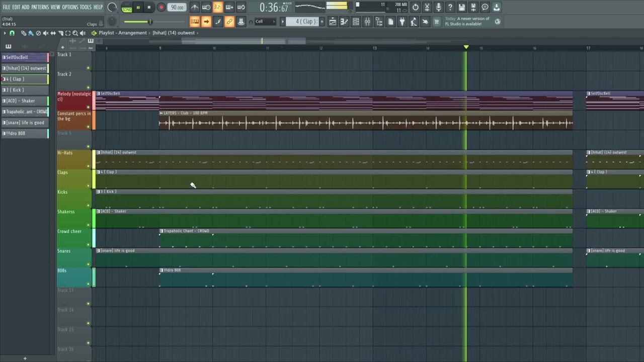Select the Zoom magnifier tool in the playlist
The height and width of the screenshot is (362, 644).
[x=75, y=33]
